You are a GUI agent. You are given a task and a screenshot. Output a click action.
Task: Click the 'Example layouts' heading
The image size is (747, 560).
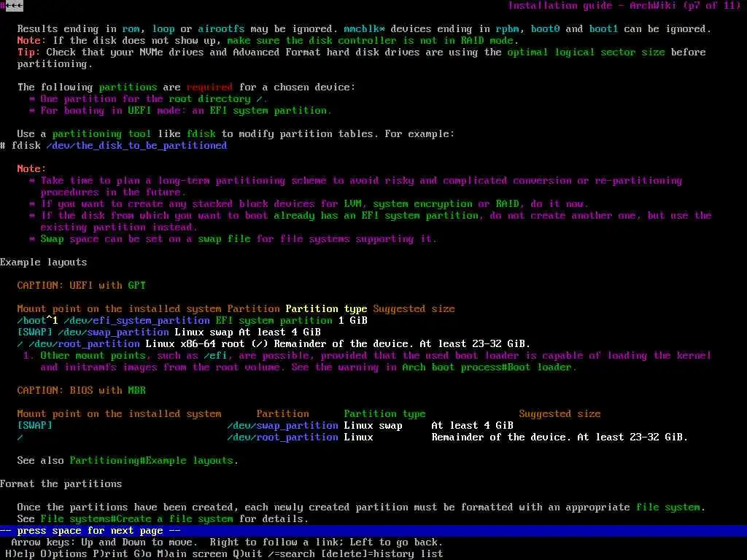pyautogui.click(x=43, y=262)
